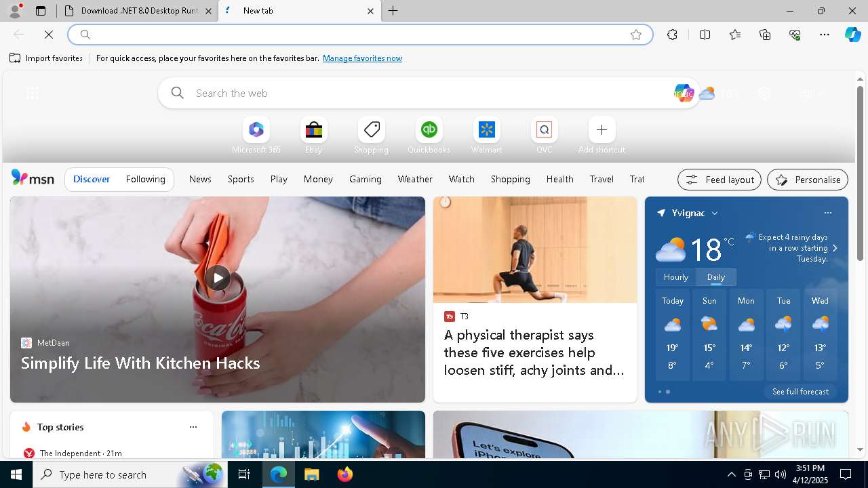The width and height of the screenshot is (868, 488).
Task: Select the Discover feed
Action: pyautogui.click(x=92, y=179)
